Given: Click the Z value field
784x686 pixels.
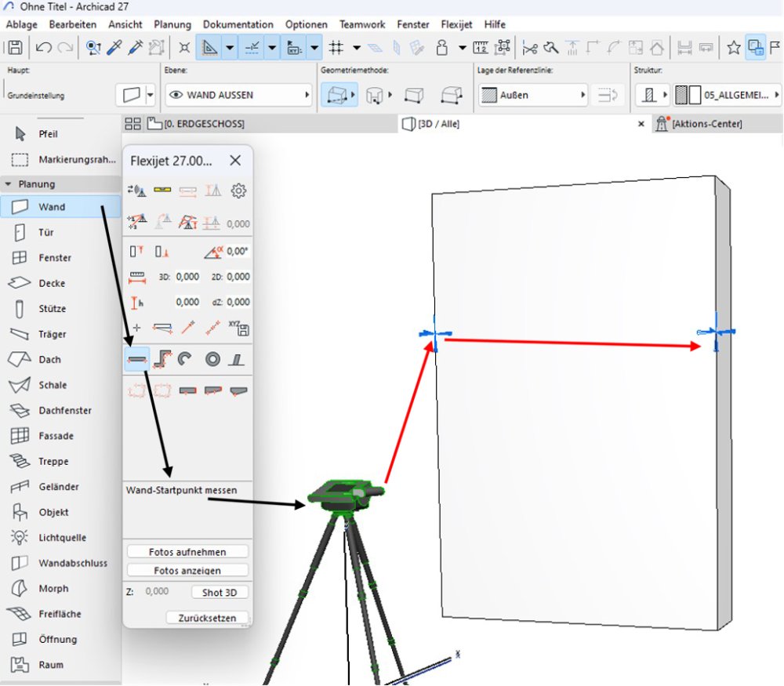Looking at the screenshot, I should 157,591.
